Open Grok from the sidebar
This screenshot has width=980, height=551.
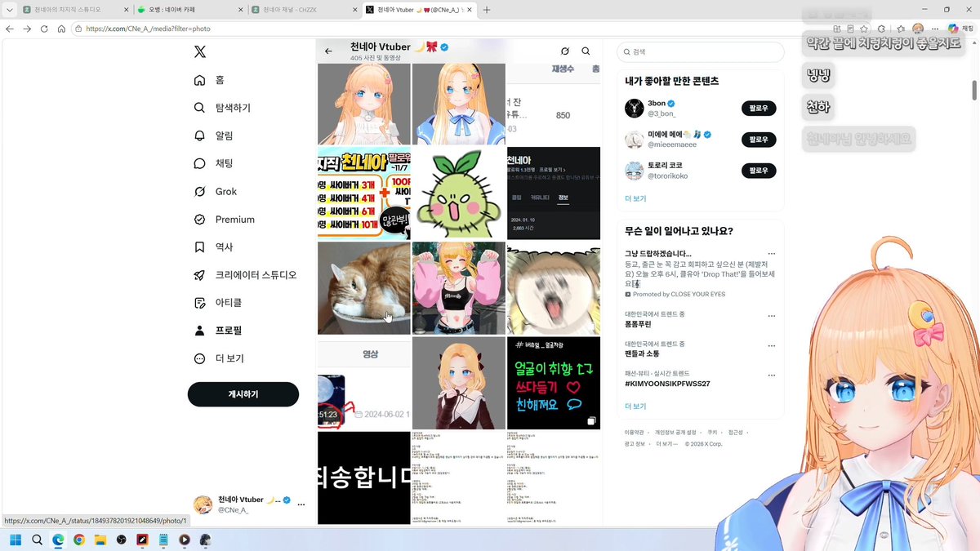pyautogui.click(x=215, y=191)
